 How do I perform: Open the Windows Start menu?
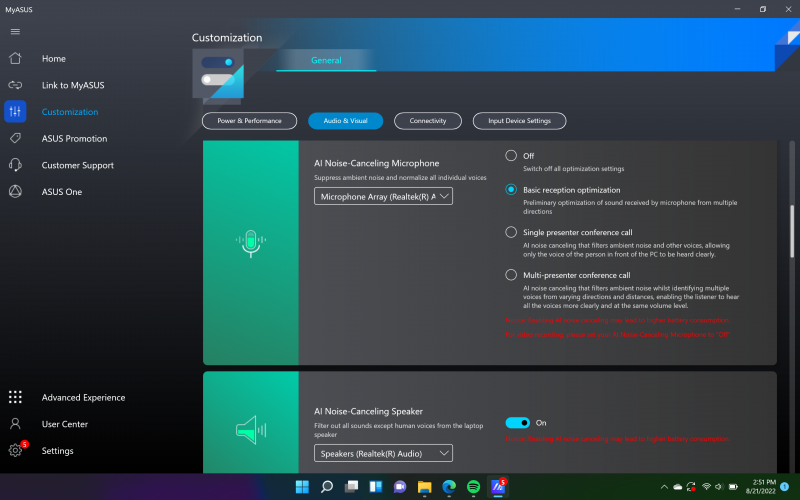(302, 487)
